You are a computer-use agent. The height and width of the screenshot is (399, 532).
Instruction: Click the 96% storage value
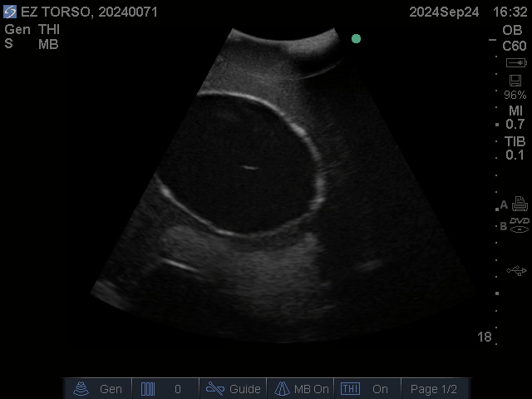tap(515, 95)
